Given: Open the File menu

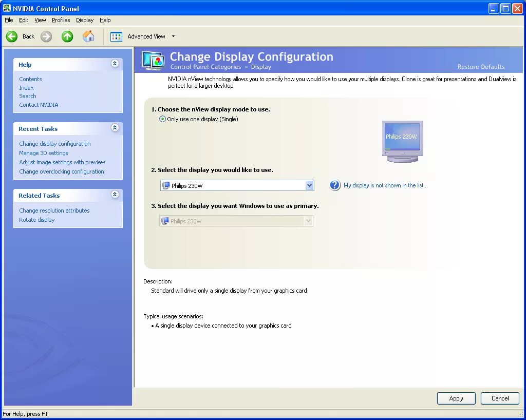Looking at the screenshot, I should [9, 20].
